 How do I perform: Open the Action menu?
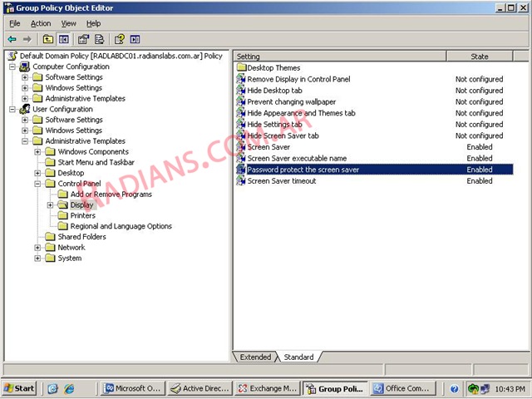tap(41, 23)
